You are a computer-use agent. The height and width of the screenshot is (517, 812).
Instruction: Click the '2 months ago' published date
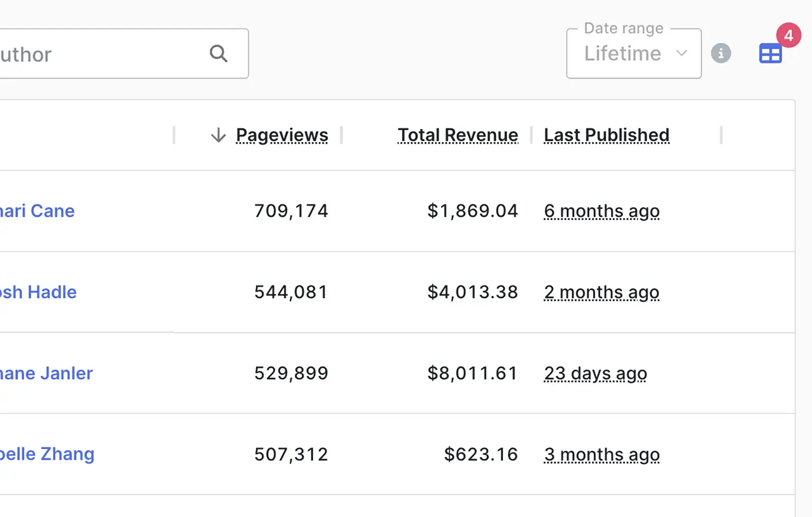point(601,292)
